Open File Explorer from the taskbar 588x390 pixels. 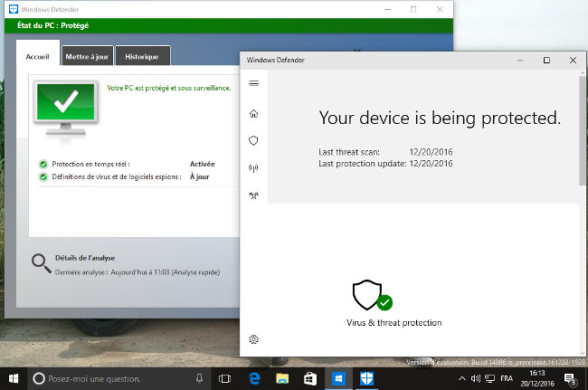pos(282,379)
